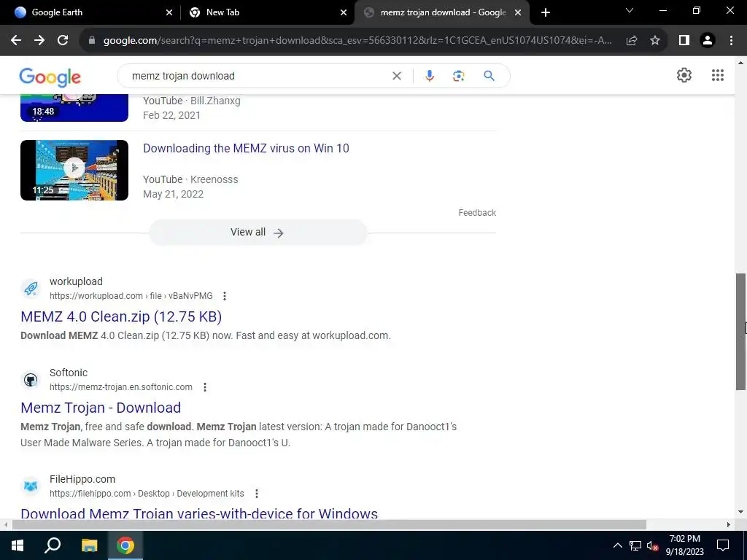Open Chrome profile avatar

point(708,41)
